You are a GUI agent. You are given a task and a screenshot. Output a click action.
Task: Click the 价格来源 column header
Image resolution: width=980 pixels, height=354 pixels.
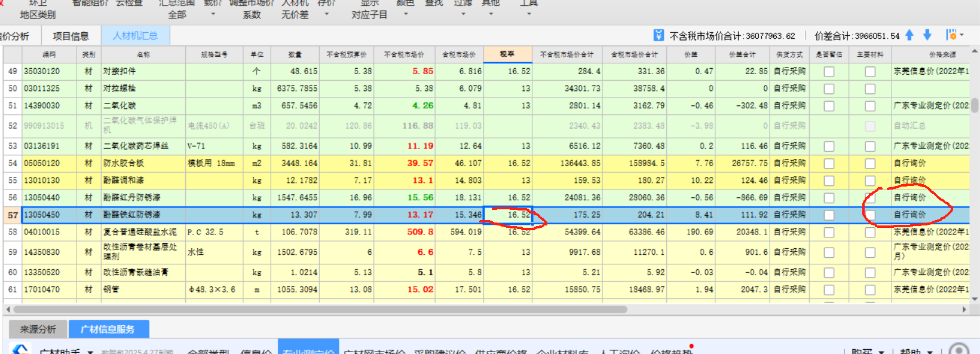click(x=942, y=54)
